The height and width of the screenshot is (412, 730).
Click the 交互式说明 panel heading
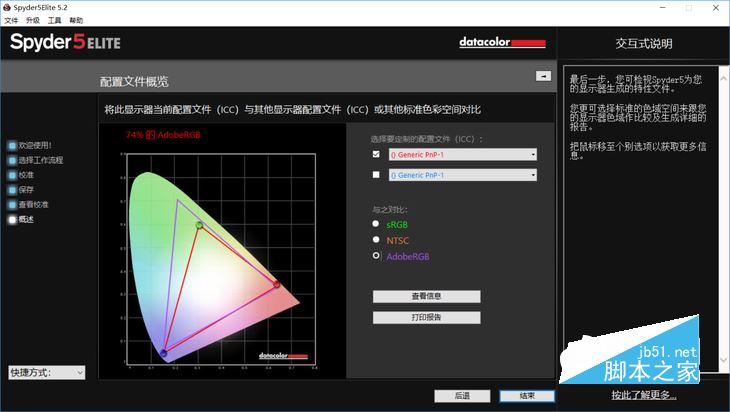pos(644,44)
